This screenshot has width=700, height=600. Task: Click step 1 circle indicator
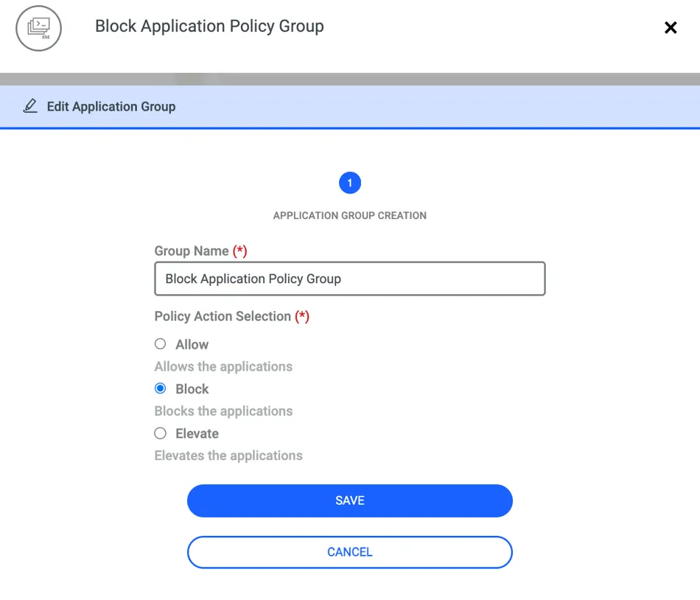[x=350, y=183]
